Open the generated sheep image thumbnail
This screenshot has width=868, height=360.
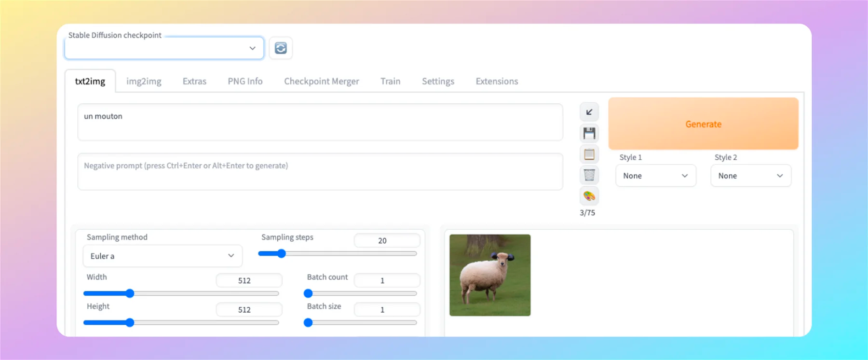490,275
